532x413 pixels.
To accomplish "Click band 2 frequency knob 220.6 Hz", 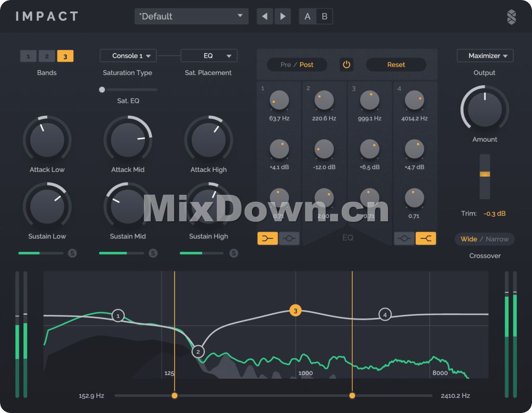I will (324, 100).
